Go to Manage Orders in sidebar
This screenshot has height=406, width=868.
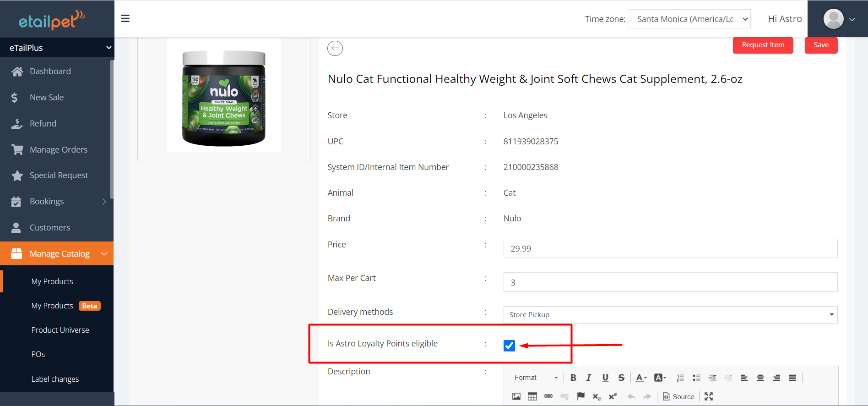pyautogui.click(x=58, y=149)
